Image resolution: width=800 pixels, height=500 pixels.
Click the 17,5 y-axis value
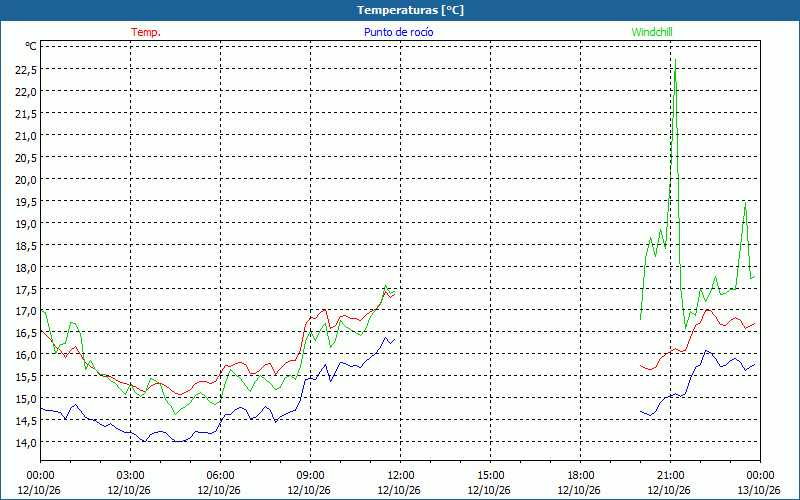pos(26,289)
